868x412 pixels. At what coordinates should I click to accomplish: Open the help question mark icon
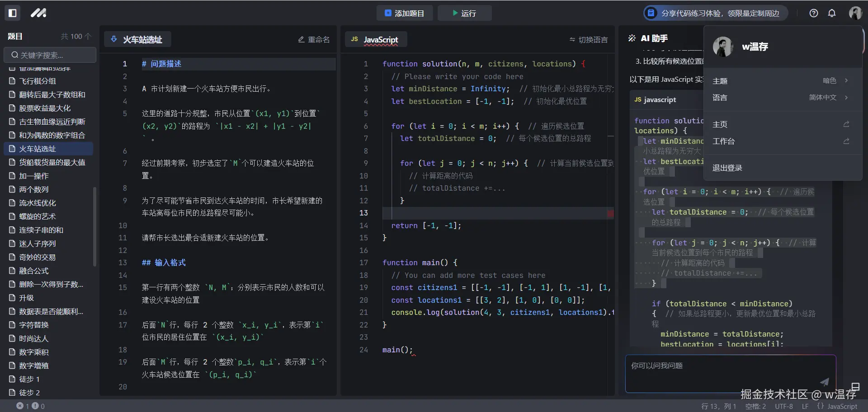[x=814, y=13]
